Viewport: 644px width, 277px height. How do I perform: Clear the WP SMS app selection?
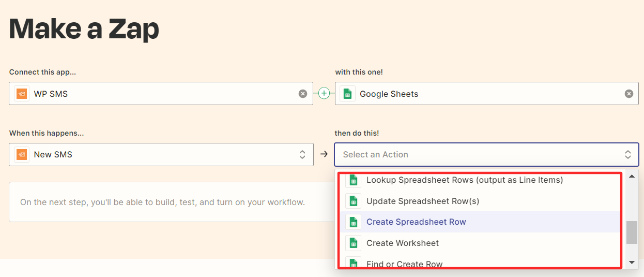point(303,94)
